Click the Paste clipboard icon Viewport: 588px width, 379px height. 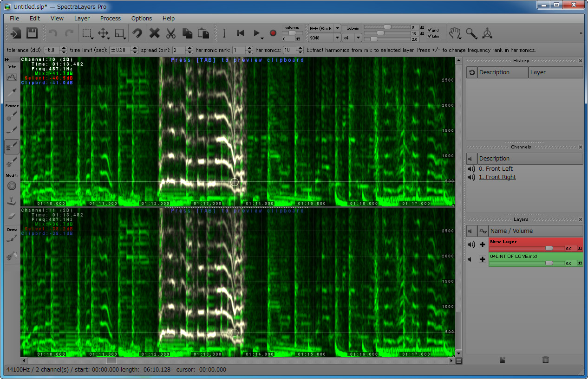point(203,33)
